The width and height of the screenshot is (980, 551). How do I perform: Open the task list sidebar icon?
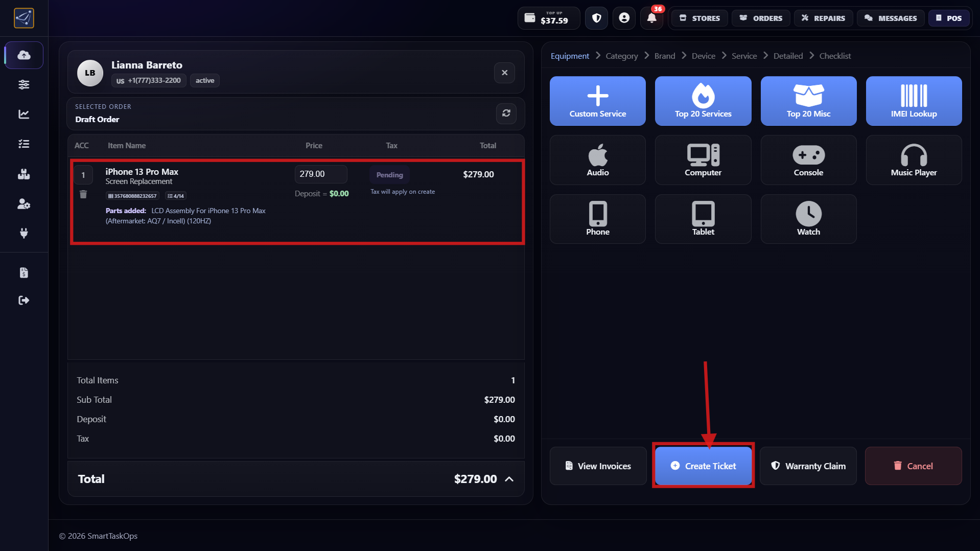coord(24,144)
